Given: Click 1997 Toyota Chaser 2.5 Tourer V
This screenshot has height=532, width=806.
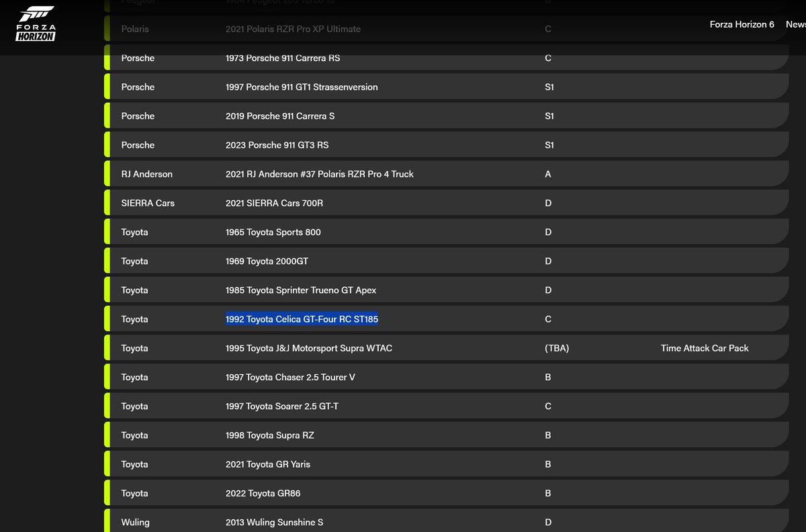Looking at the screenshot, I should tap(290, 377).
